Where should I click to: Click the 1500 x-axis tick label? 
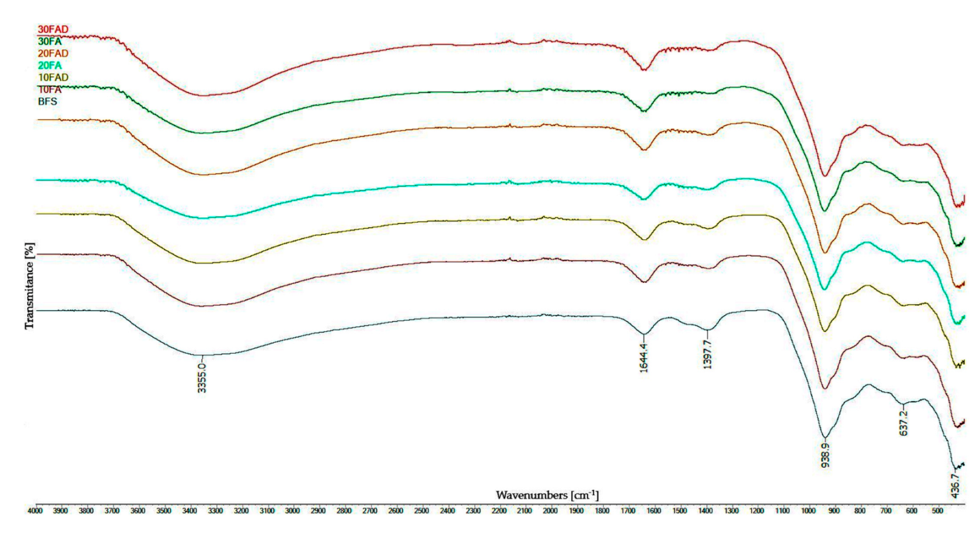point(680,511)
